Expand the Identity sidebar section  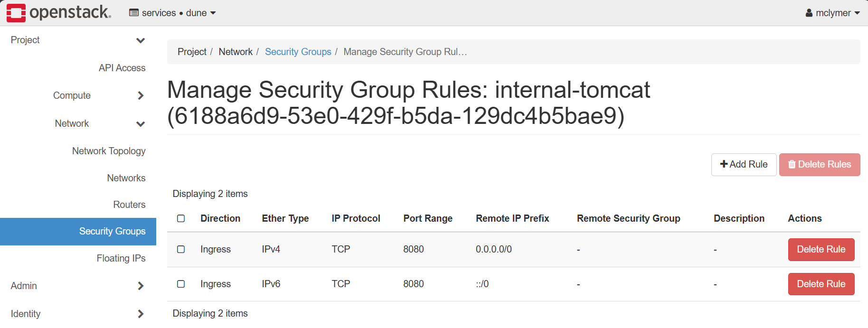click(78, 314)
